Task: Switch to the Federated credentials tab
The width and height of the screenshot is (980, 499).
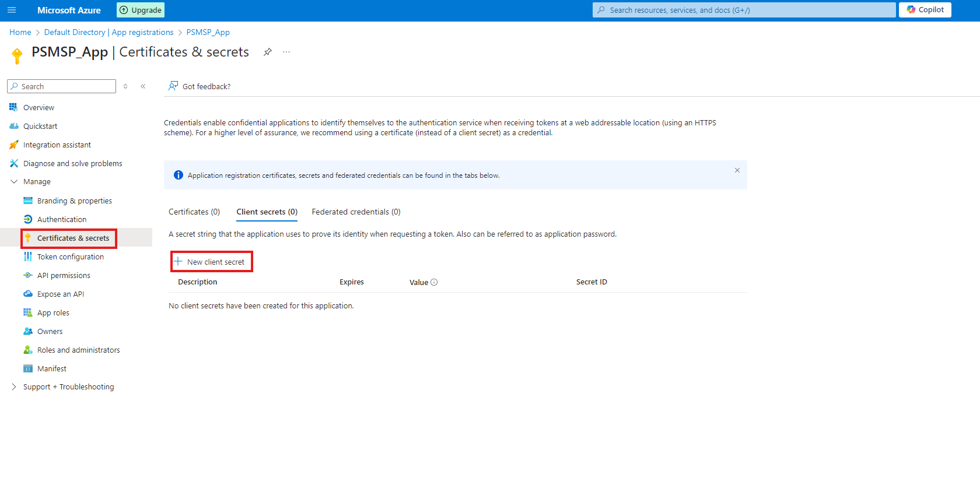Action: point(356,212)
